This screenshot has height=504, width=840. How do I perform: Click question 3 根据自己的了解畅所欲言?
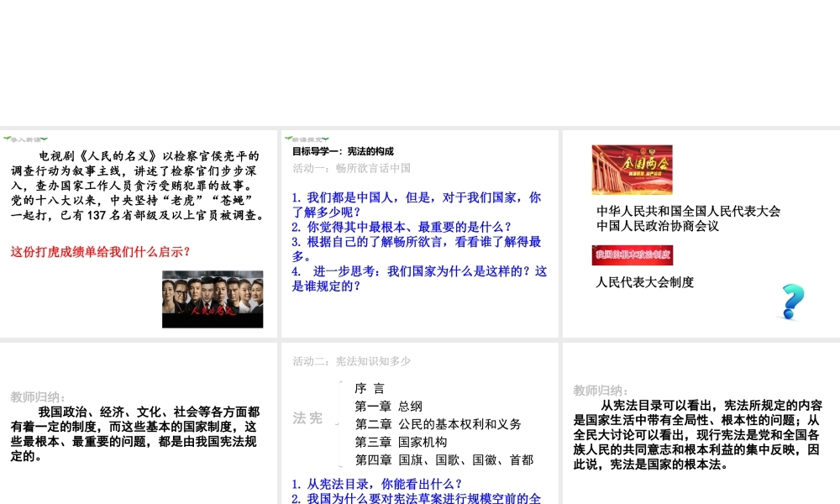(417, 249)
